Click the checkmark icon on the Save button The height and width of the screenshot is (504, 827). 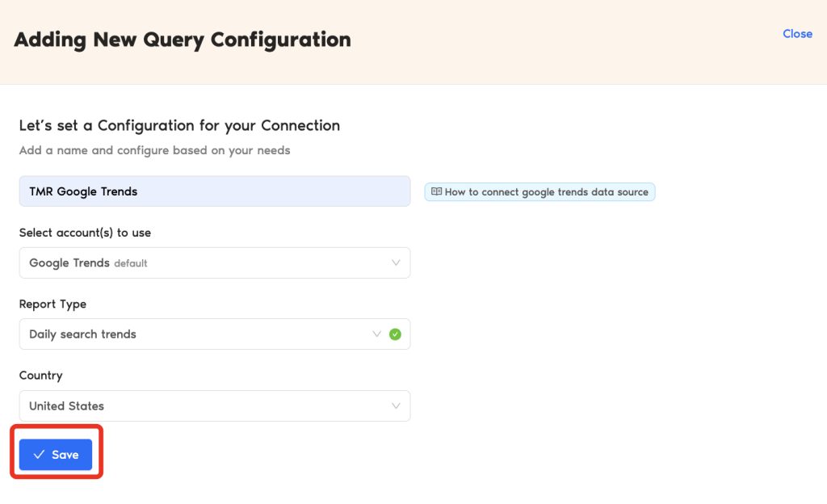(x=39, y=455)
